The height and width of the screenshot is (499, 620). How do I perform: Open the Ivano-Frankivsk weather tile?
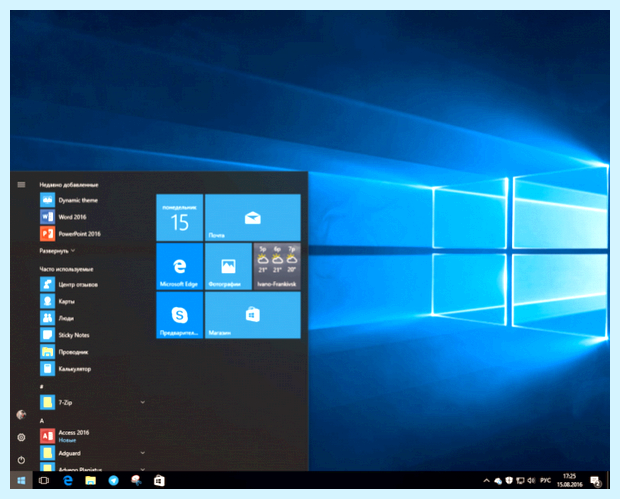(x=277, y=267)
